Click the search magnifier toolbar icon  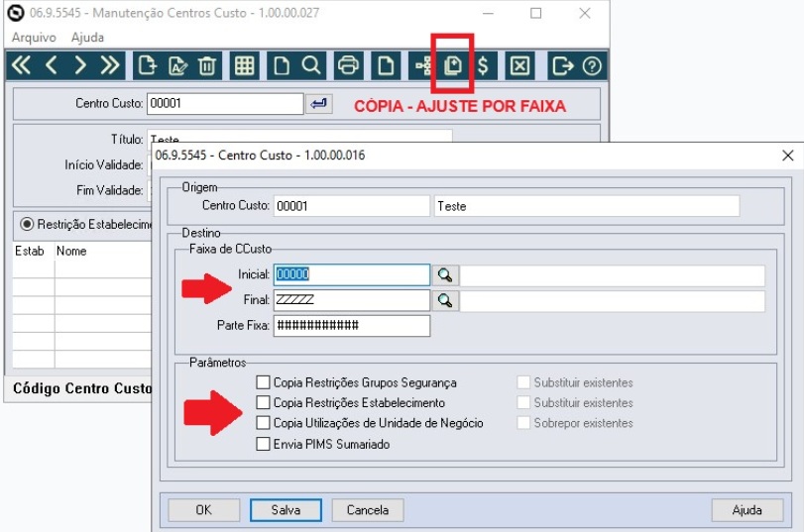point(311,66)
